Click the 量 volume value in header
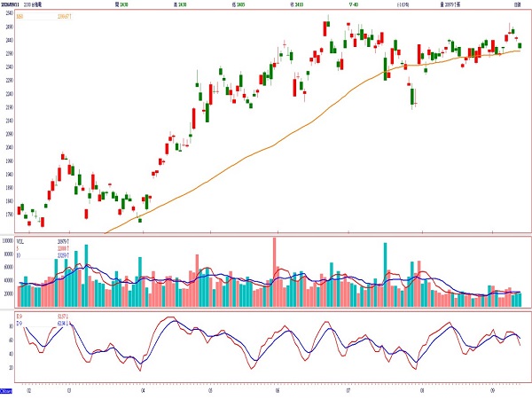532x399 pixels. (450, 4)
